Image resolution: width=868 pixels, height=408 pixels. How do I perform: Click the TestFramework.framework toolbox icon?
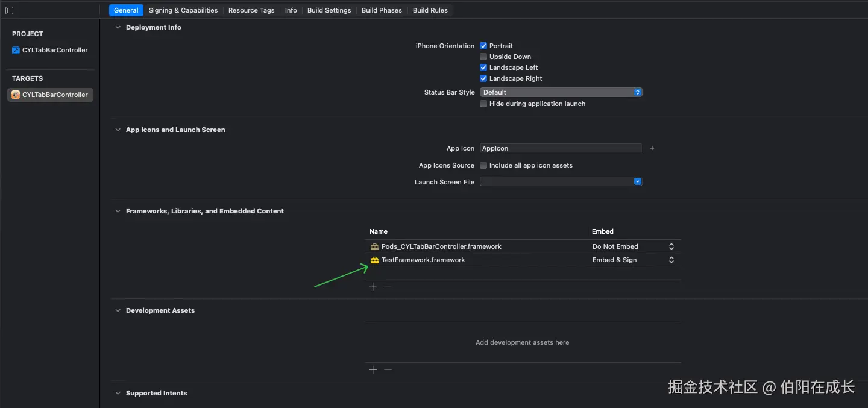coord(374,260)
